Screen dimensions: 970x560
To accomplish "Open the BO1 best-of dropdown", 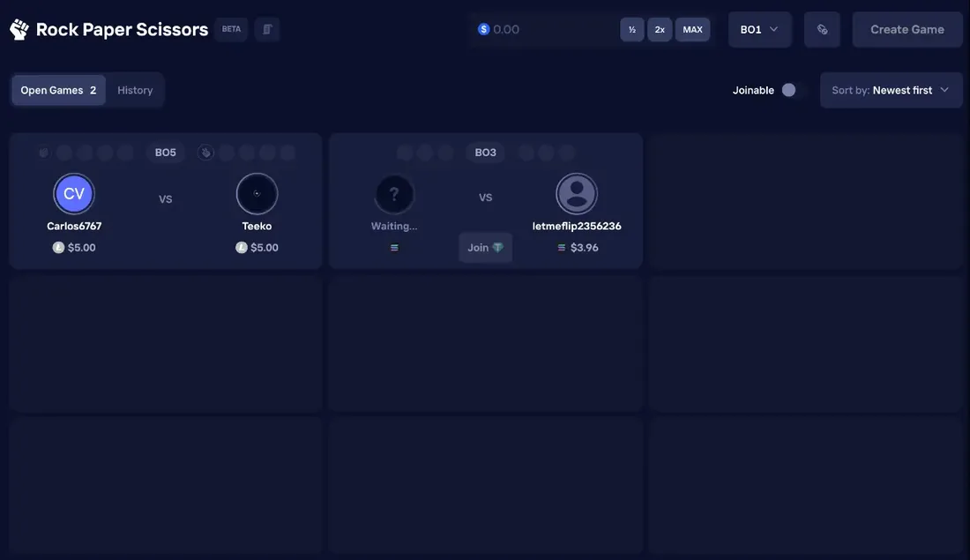I will (x=759, y=29).
